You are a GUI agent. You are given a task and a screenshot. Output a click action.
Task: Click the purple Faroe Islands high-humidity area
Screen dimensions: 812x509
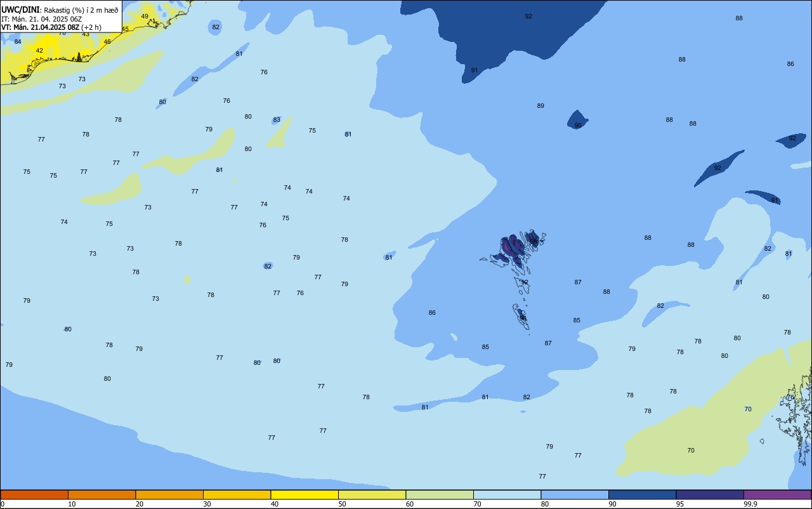(x=513, y=246)
